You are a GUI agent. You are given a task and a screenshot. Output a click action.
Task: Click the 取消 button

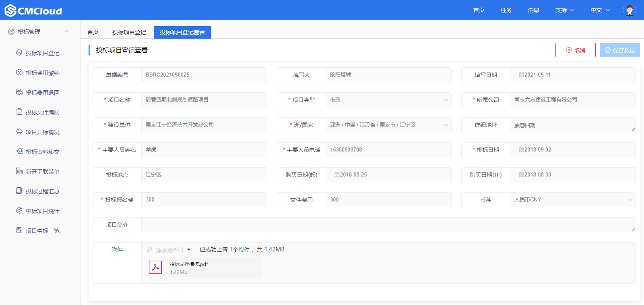pyautogui.click(x=576, y=50)
